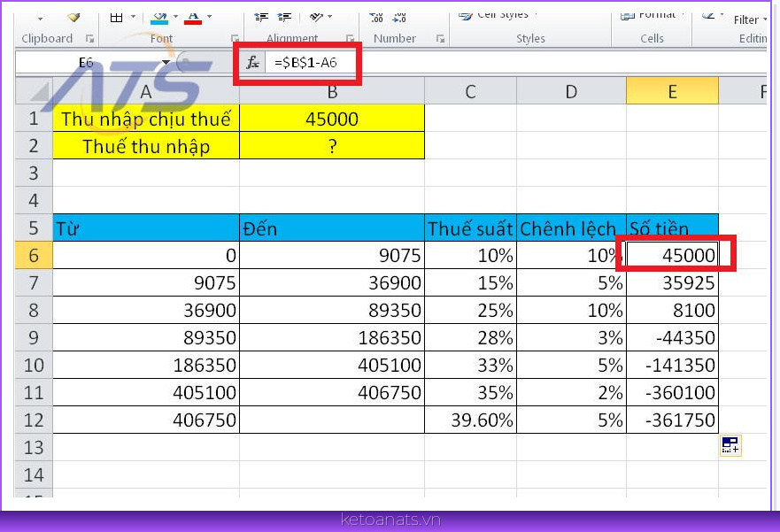Image resolution: width=780 pixels, height=532 pixels.
Task: Click the red Font Color icon
Action: 194,18
